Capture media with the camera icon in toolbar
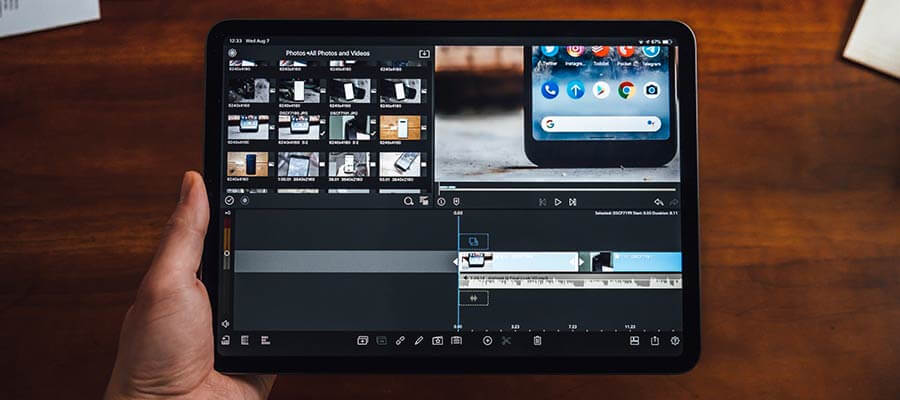Screen dimensions: 900x400 (437, 340)
